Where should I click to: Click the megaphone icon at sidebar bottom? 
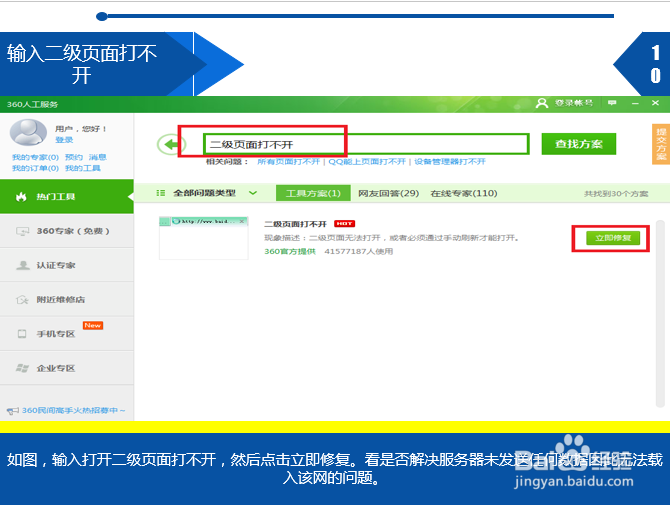point(12,411)
